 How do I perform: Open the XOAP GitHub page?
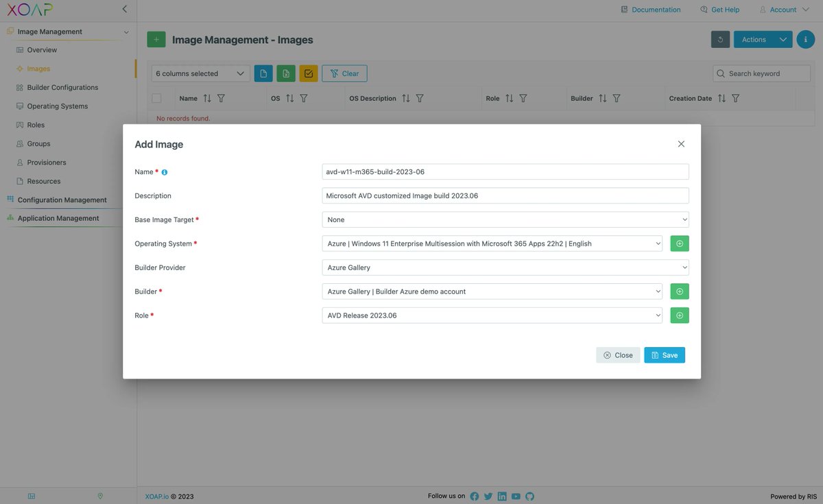click(x=529, y=496)
